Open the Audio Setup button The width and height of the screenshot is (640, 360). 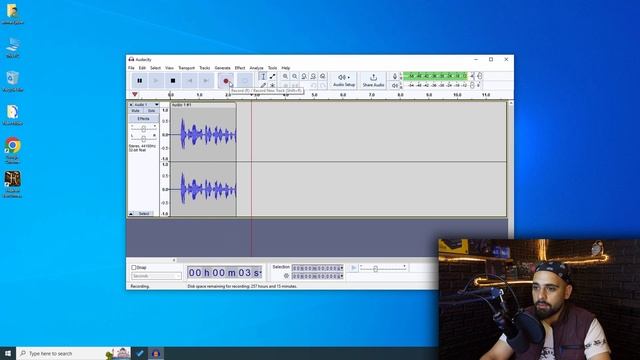click(344, 80)
